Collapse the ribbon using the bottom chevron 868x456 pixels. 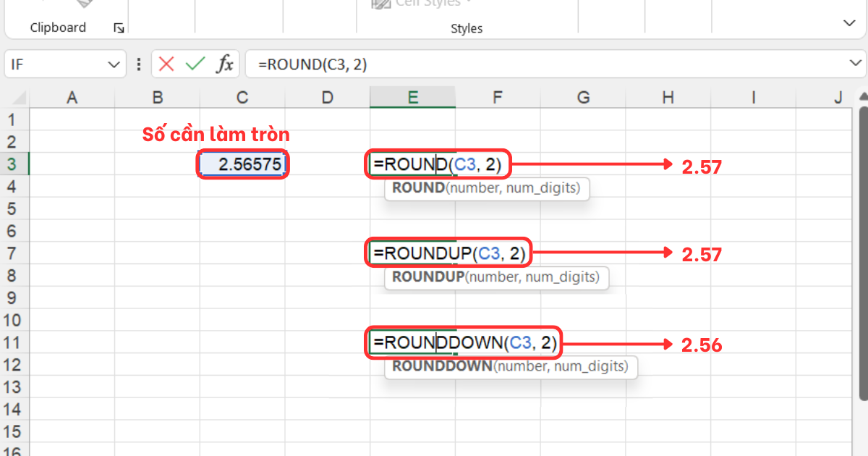click(x=849, y=22)
